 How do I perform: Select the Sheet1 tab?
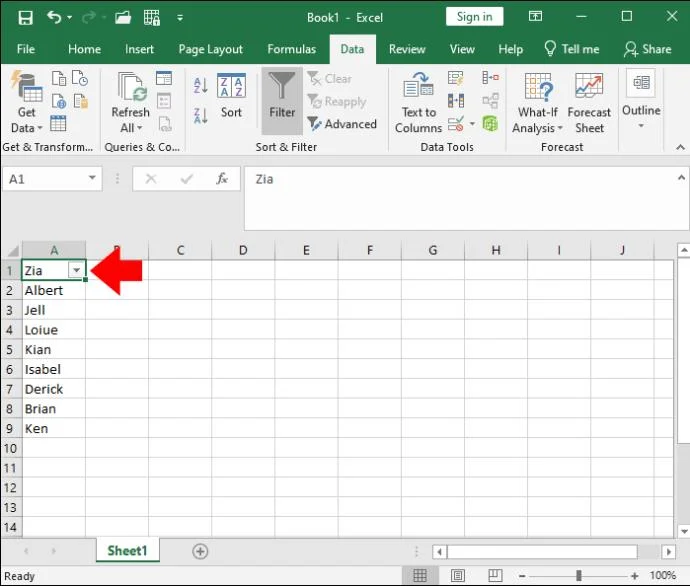click(127, 551)
